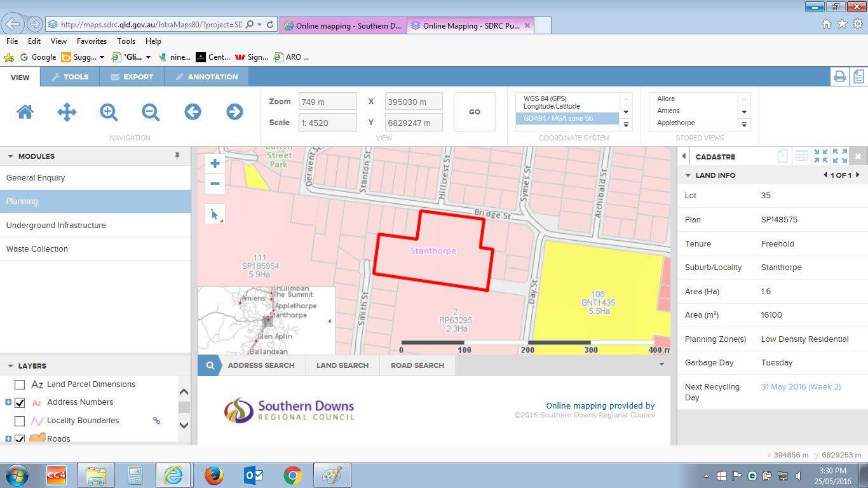
Task: Switch to the Road Search tab
Action: [x=417, y=365]
